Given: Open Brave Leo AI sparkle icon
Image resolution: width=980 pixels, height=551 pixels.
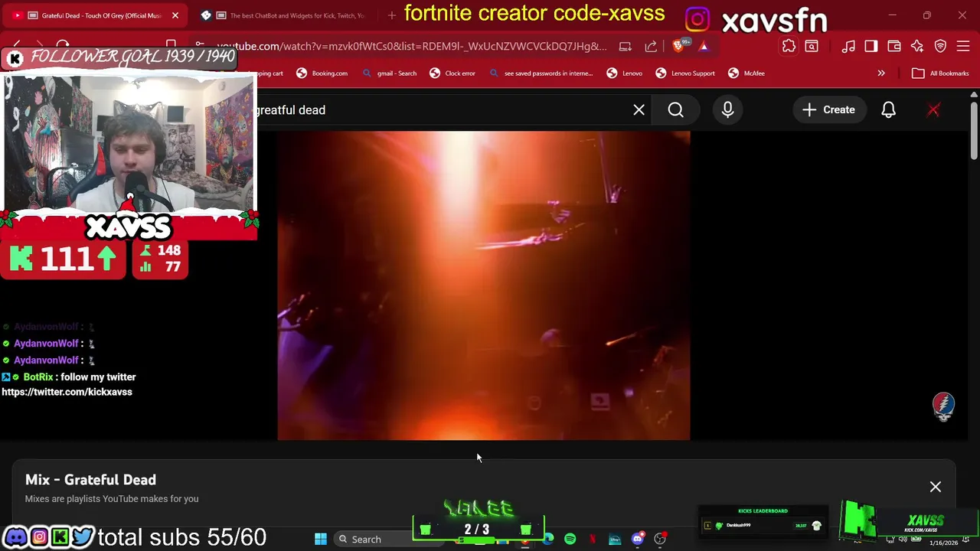Looking at the screenshot, I should pyautogui.click(x=917, y=47).
